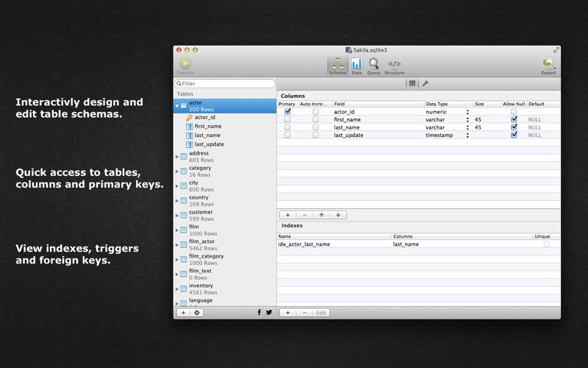Select the film_category table row

pyautogui.click(x=226, y=260)
